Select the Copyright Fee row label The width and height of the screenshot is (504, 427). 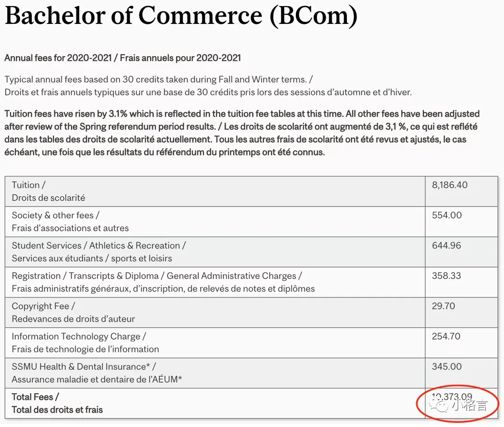point(43,306)
